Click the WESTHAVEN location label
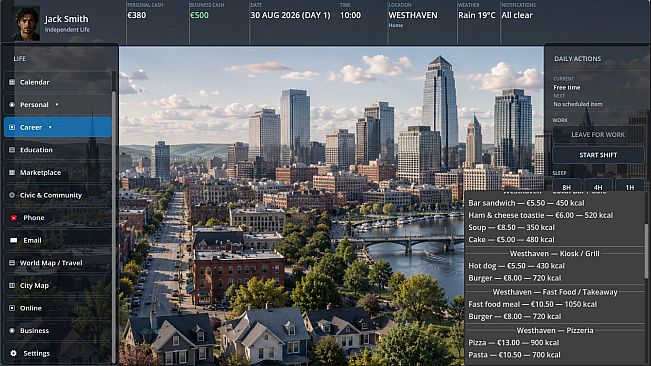Screen dimensions: 651x366 click(413, 15)
